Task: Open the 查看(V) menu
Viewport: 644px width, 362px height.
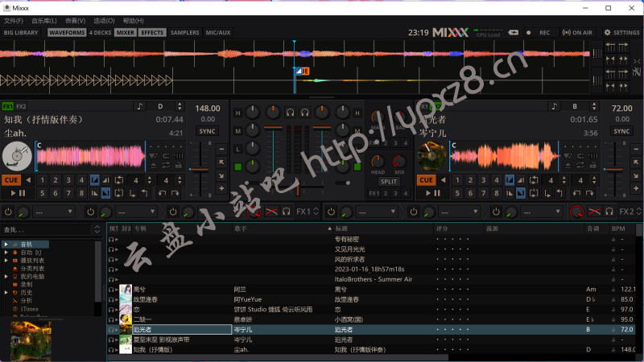Action: (75, 21)
